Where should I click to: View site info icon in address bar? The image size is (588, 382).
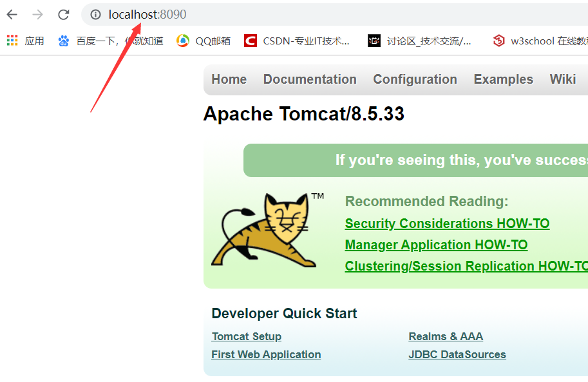95,15
